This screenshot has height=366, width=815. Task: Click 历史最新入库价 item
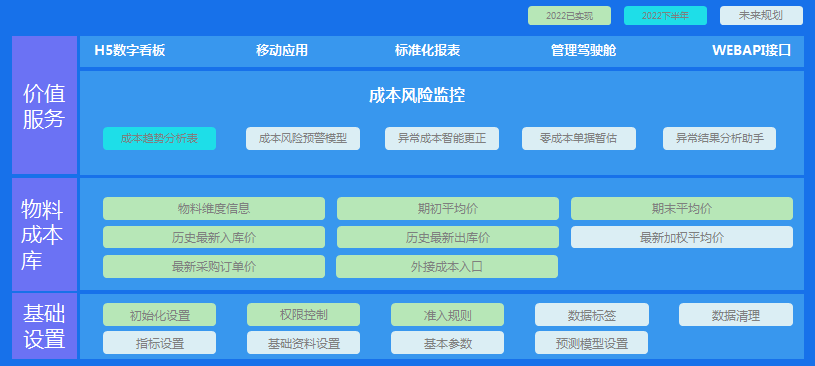coord(214,237)
